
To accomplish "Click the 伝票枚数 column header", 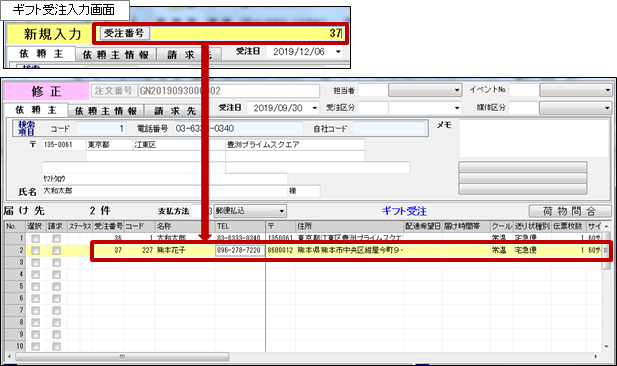I will click(569, 227).
